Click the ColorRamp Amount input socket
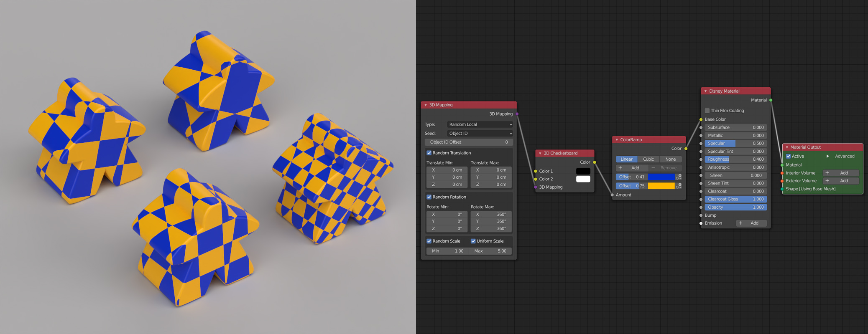The width and height of the screenshot is (868, 334). point(612,195)
